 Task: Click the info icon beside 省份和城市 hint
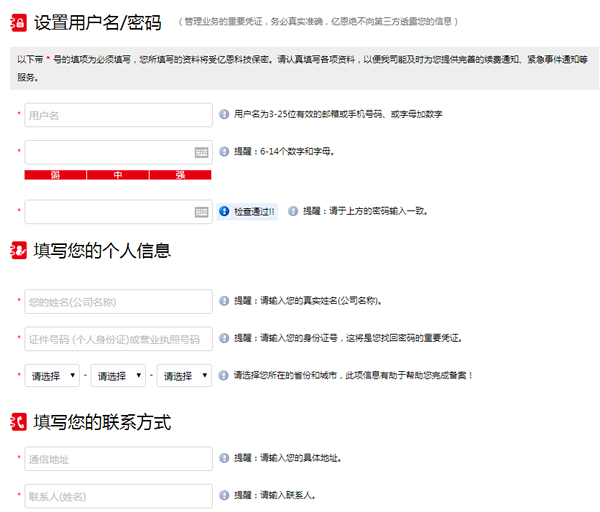224,375
